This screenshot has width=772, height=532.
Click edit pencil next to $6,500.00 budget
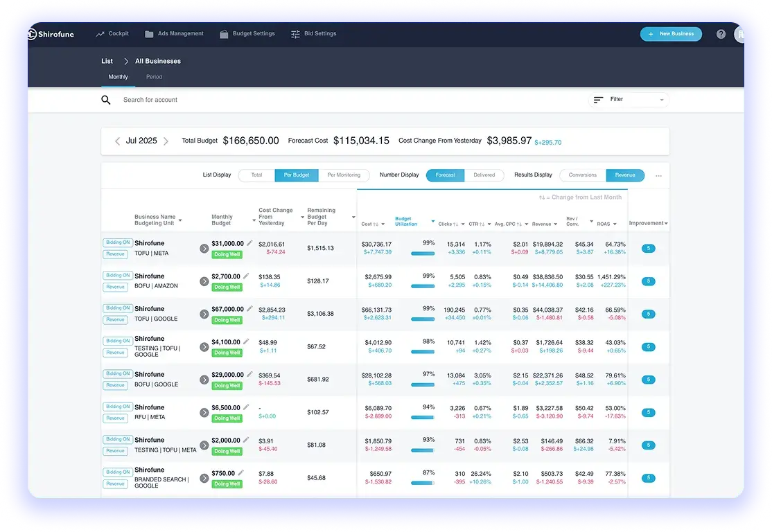pos(246,407)
